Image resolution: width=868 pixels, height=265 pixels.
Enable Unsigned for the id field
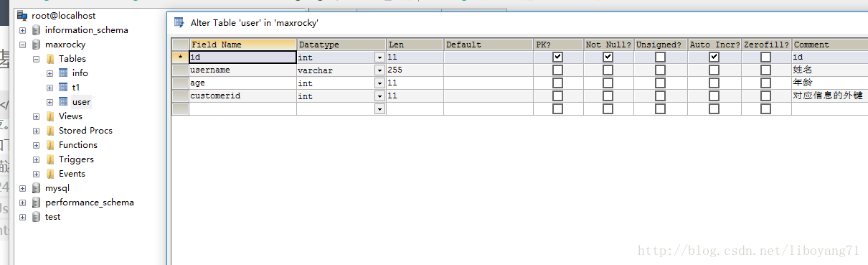660,57
